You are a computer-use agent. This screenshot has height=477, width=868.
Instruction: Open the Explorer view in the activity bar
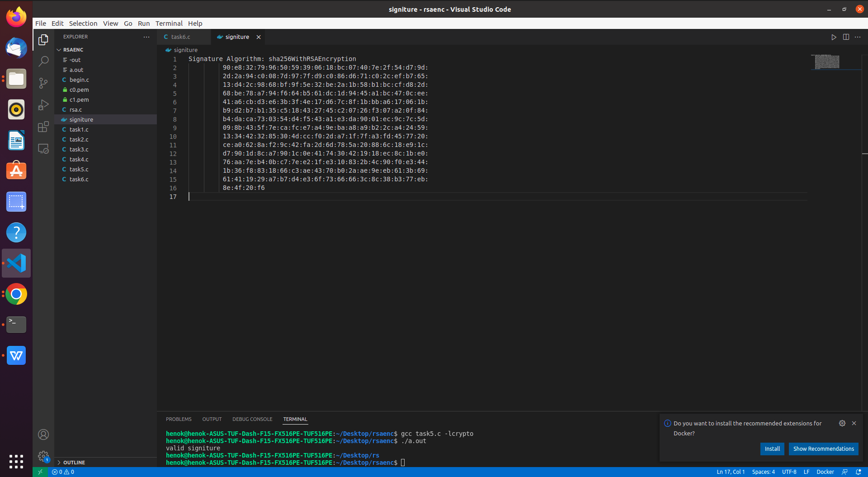pos(43,40)
